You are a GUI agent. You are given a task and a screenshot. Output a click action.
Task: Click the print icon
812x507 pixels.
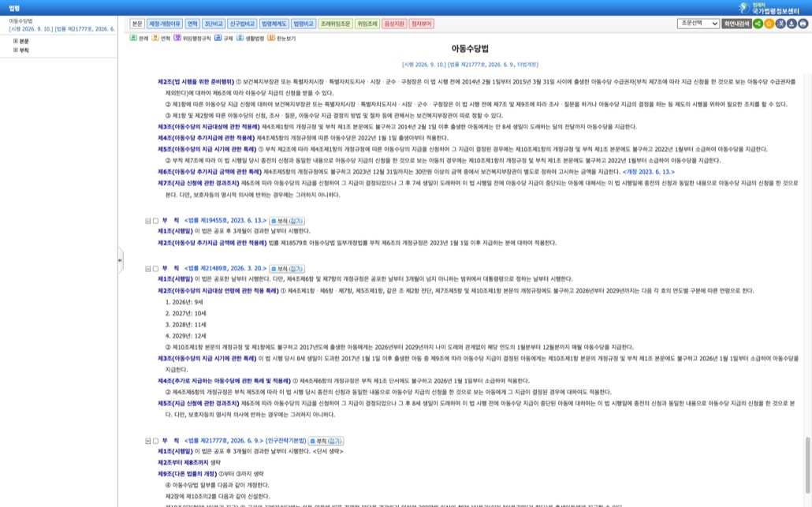[x=803, y=24]
